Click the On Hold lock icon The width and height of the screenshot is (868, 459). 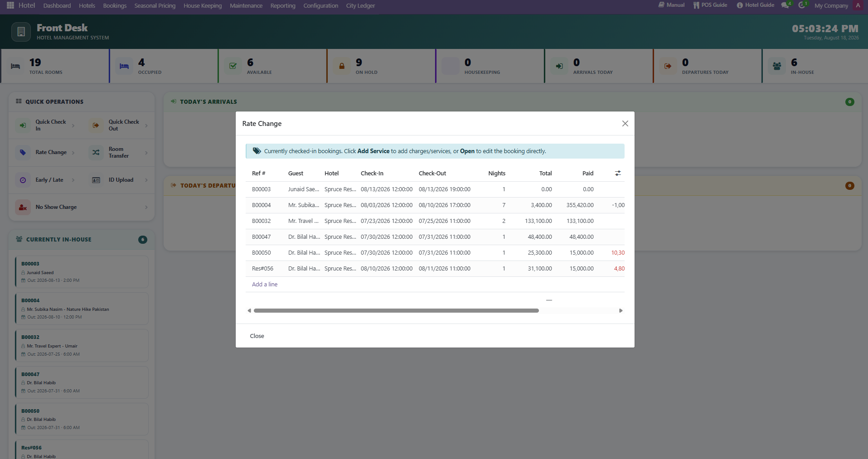[342, 66]
